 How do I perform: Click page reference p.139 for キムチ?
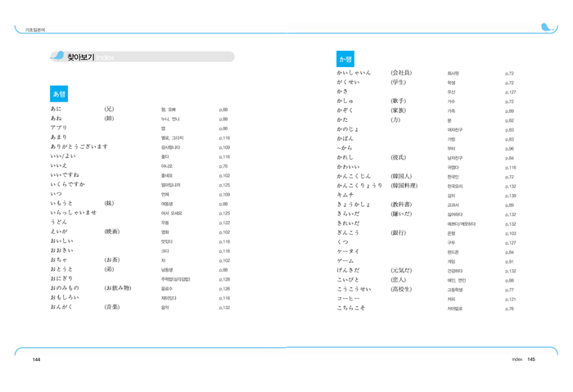point(510,196)
